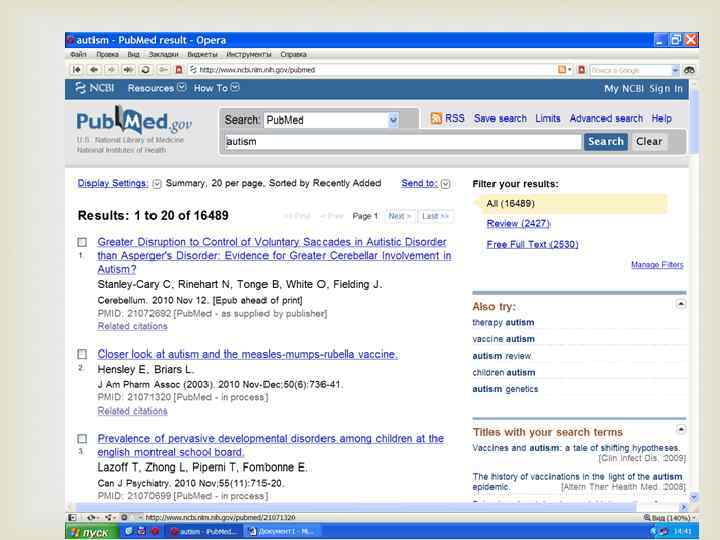Open the Справка menu
The height and width of the screenshot is (540, 720).
click(293, 54)
